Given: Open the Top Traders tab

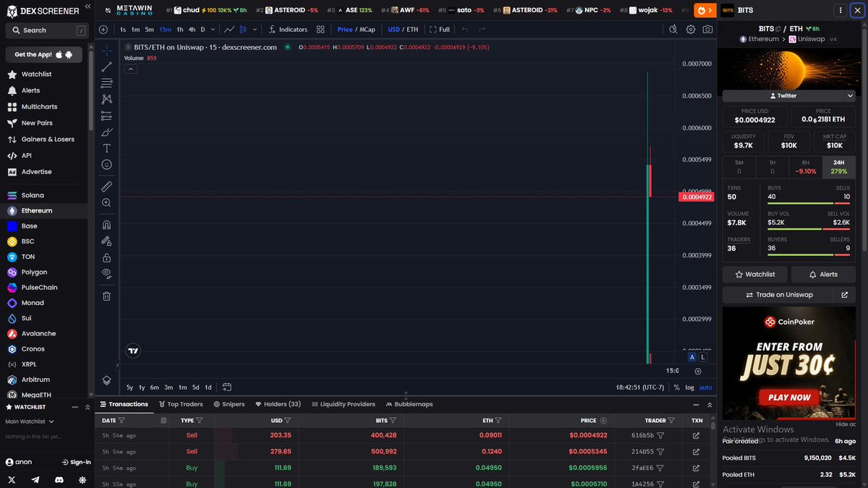Looking at the screenshot, I should 181,404.
